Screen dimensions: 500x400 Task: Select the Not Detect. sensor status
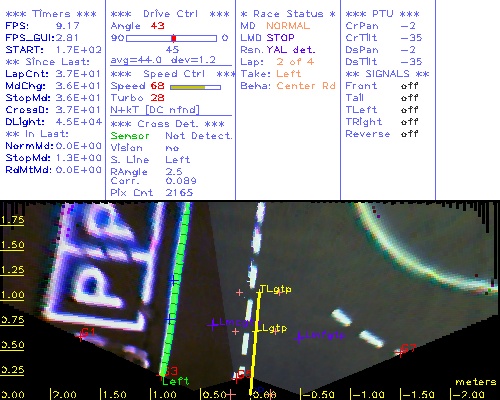[x=199, y=136]
